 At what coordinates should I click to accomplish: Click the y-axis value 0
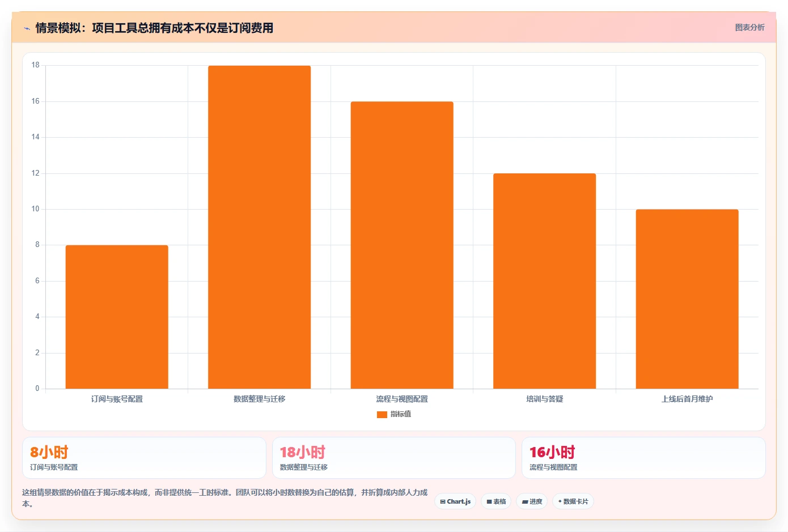37,389
